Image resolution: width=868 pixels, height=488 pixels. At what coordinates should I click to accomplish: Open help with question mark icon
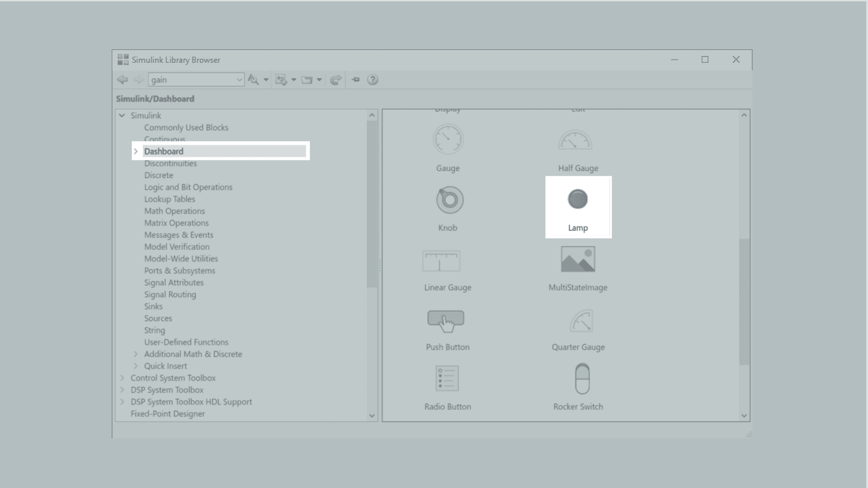point(373,80)
